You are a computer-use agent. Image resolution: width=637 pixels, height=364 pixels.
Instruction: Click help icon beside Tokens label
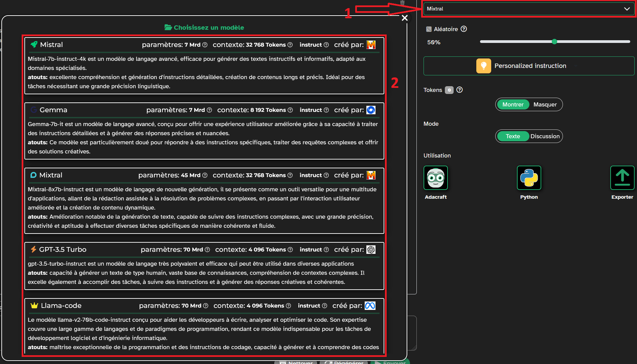[x=459, y=90]
